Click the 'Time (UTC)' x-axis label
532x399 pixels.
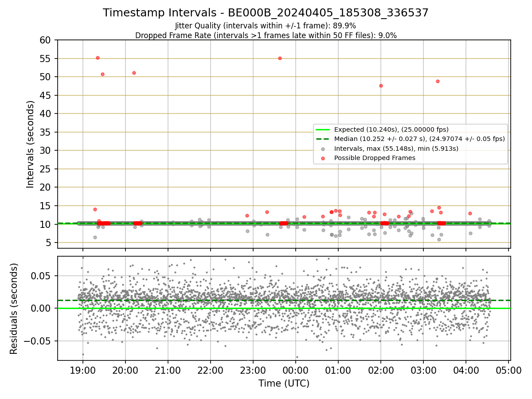click(284, 383)
